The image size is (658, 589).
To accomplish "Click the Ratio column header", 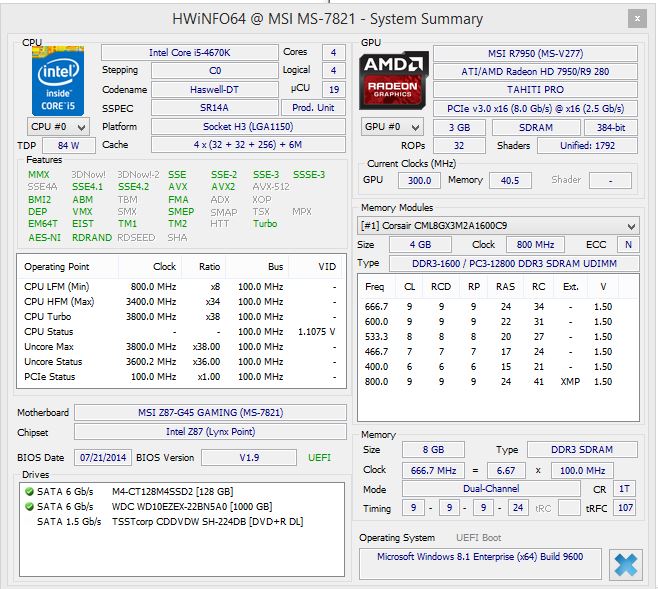I will tap(204, 266).
